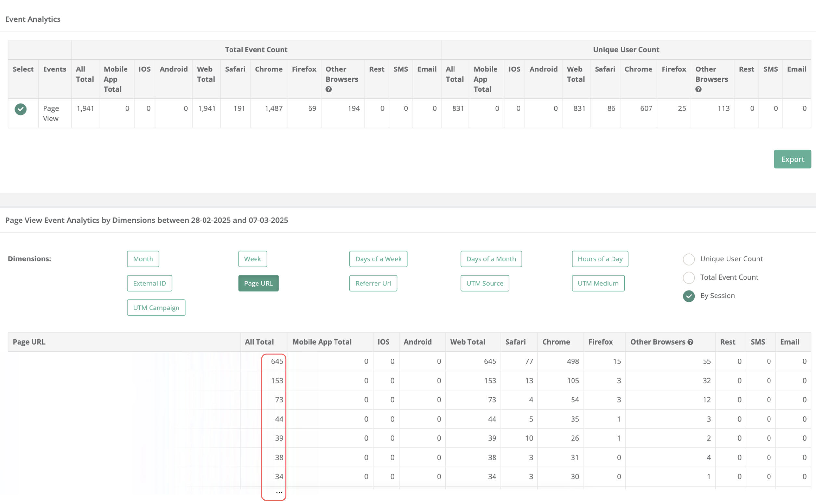Click the Export button
Screen dimensions: 816x504
point(792,159)
